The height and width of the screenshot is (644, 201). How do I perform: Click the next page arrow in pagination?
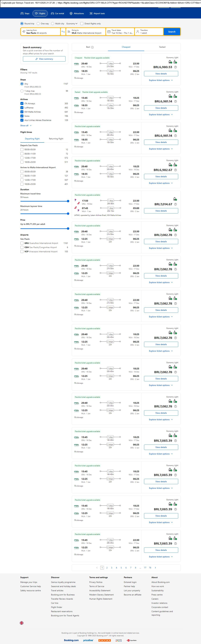point(155,568)
